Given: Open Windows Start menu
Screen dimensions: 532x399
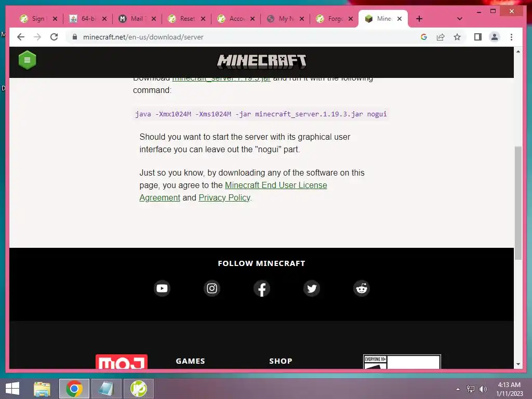Looking at the screenshot, I should [12, 389].
